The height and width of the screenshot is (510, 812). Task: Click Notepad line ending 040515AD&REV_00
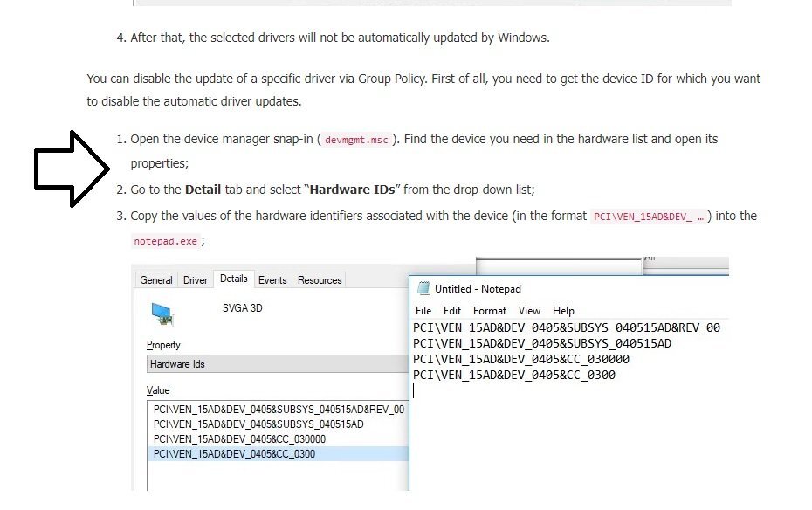pyautogui.click(x=567, y=327)
